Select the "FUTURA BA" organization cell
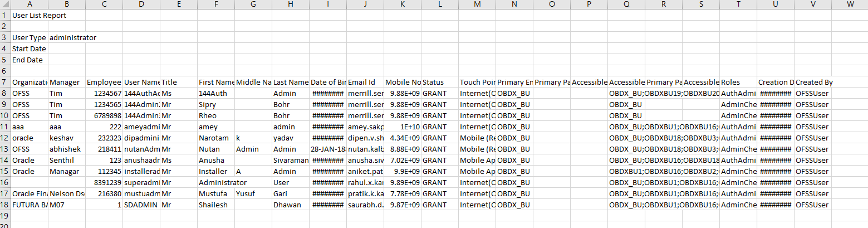Screen dimensions: 868x228 [29, 205]
